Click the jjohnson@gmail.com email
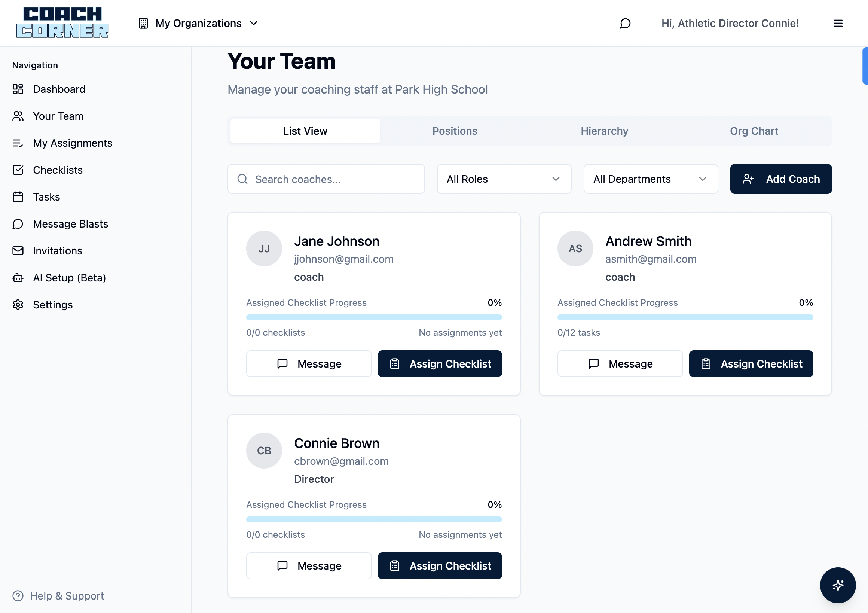The height and width of the screenshot is (613, 868). pos(344,259)
